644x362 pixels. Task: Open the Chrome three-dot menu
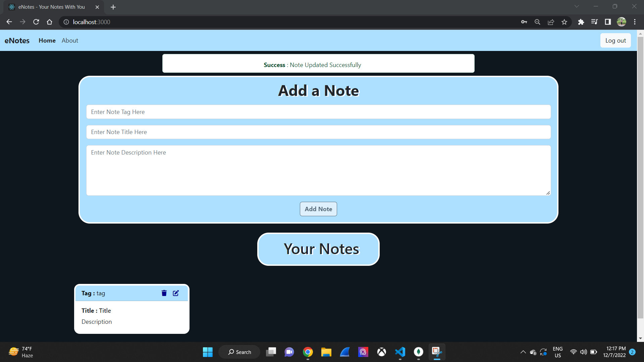[635, 22]
